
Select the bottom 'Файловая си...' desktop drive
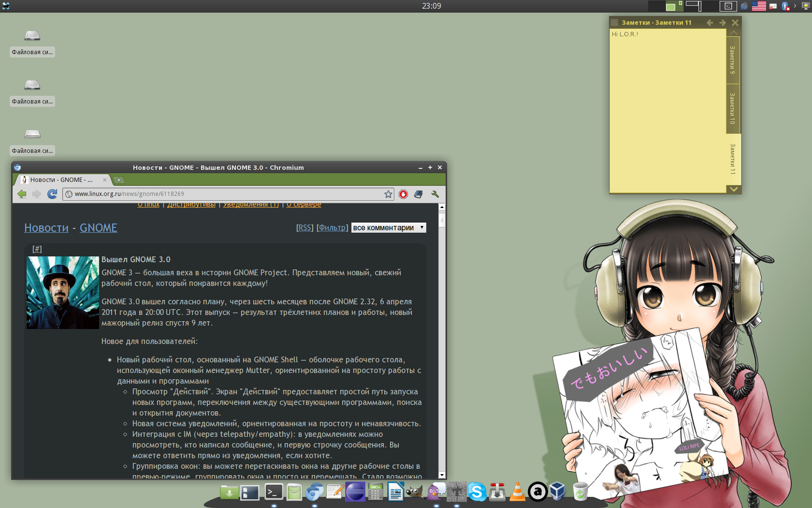32,141
